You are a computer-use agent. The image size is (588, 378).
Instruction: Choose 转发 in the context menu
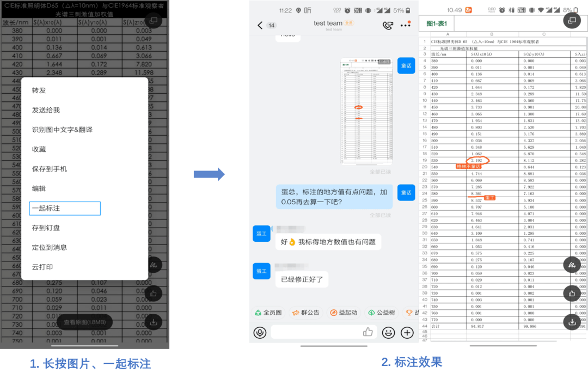39,90
